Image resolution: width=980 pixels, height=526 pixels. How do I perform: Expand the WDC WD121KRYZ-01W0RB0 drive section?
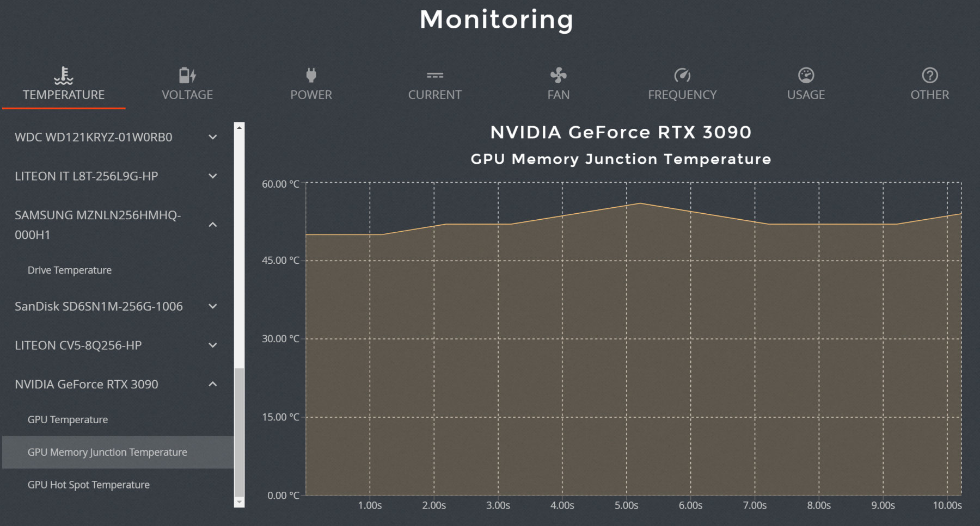click(213, 137)
